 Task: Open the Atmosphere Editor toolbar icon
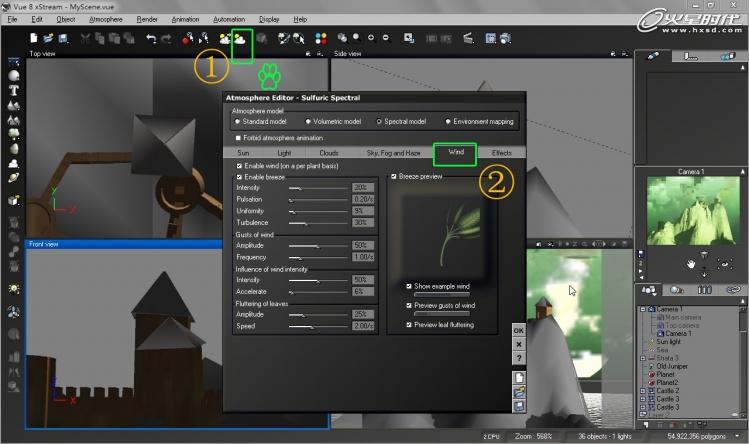tap(241, 39)
